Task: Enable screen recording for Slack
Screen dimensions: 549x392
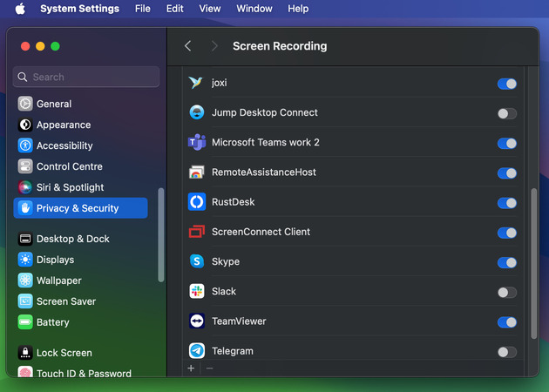Action: [x=507, y=292]
